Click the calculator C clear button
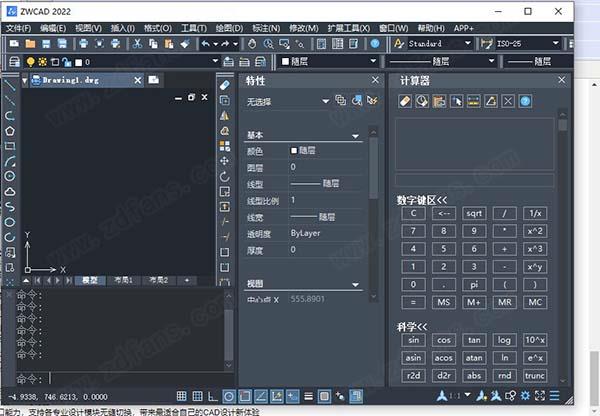 click(413, 214)
